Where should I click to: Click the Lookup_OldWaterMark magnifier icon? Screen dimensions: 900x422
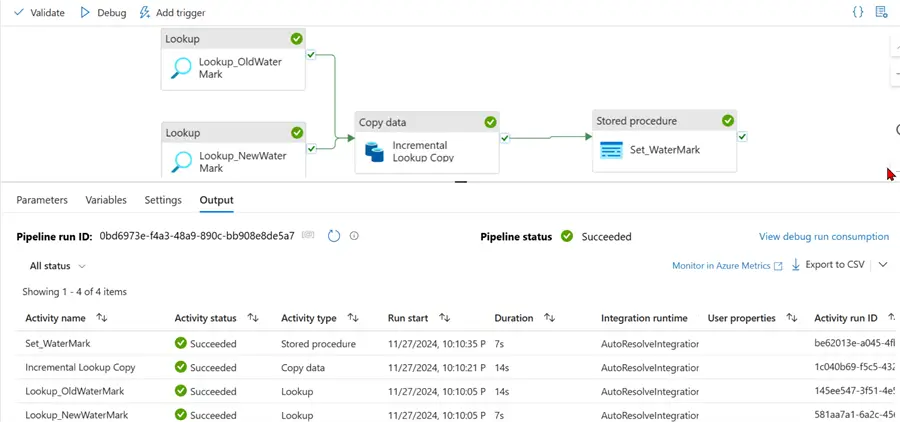pyautogui.click(x=181, y=68)
